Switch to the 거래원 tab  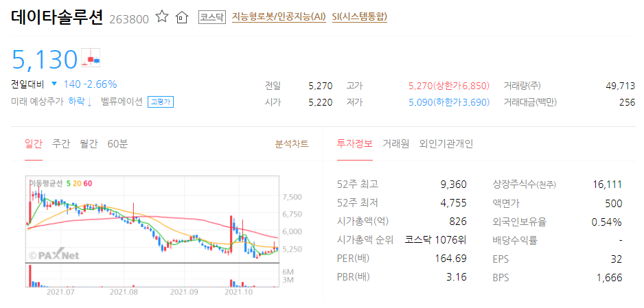pos(396,144)
